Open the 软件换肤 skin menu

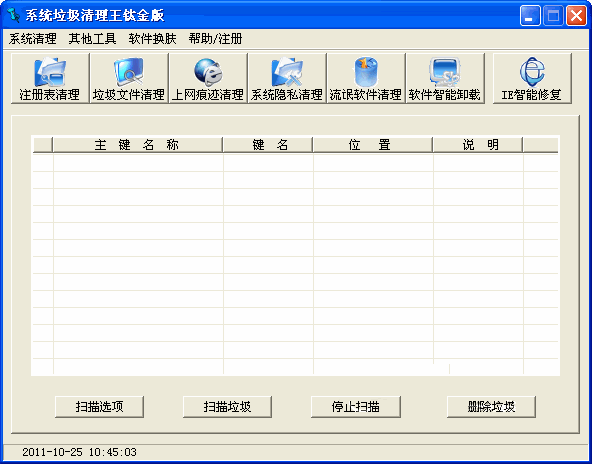pyautogui.click(x=152, y=39)
